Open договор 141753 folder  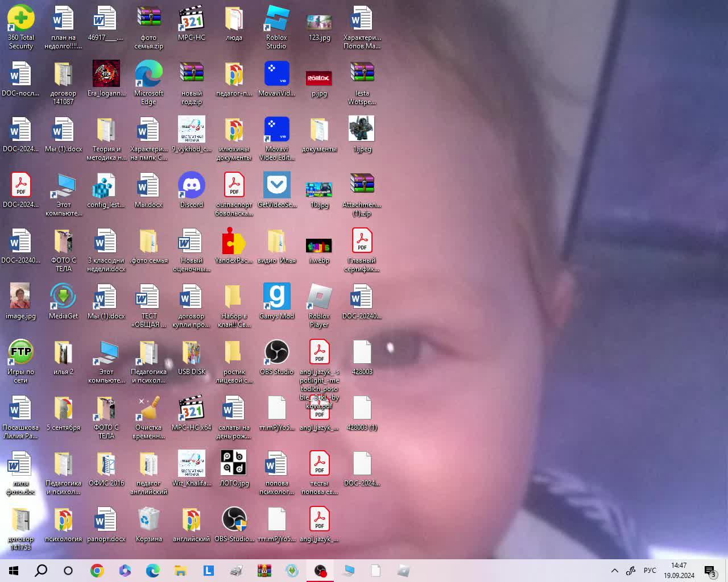(20, 528)
